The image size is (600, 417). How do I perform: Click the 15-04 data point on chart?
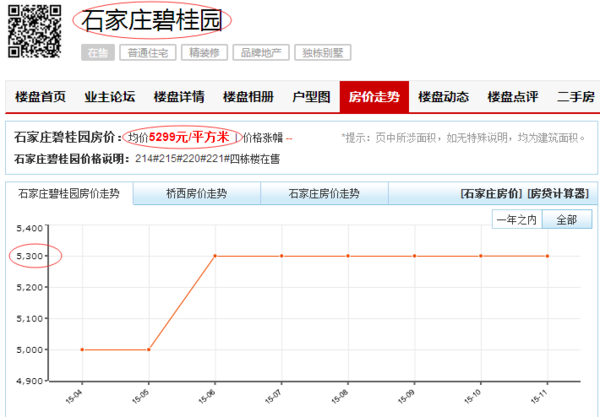(x=82, y=350)
